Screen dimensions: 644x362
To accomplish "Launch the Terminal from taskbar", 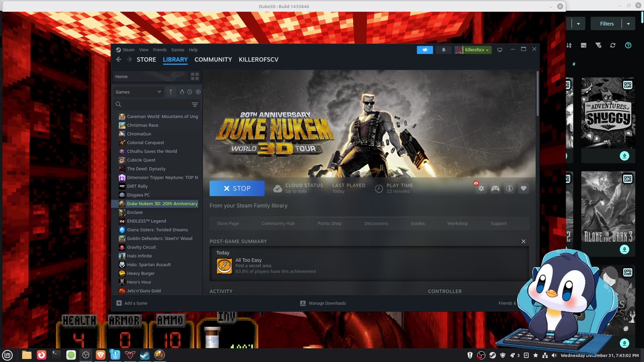I will pos(56,355).
